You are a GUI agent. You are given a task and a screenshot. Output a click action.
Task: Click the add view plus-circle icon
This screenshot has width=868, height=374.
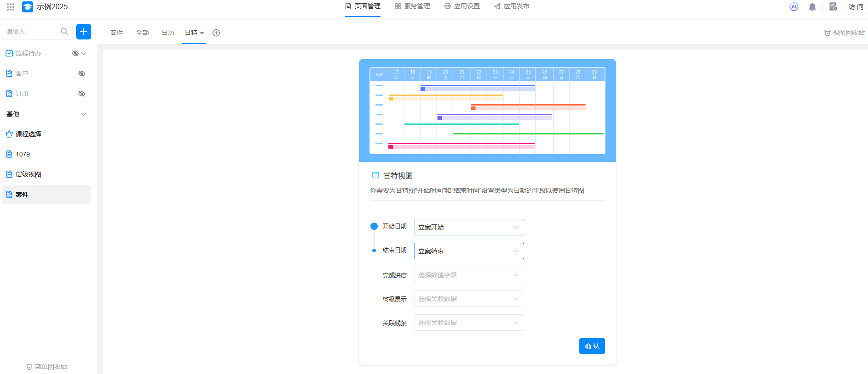[216, 33]
